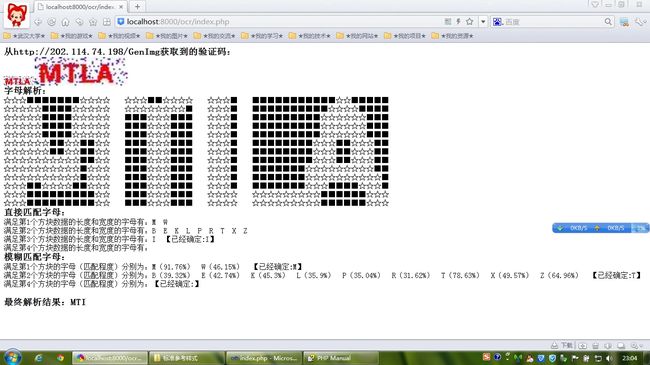Click the 字母解析 heading
The image size is (650, 365).
point(25,91)
